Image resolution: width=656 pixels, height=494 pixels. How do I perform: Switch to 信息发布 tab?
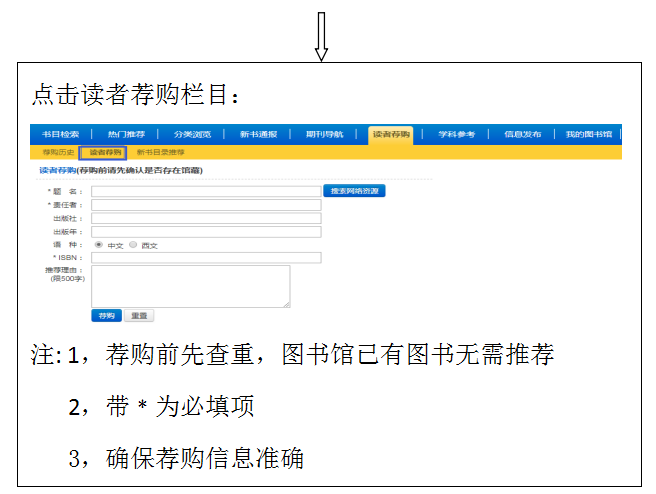coord(523,134)
